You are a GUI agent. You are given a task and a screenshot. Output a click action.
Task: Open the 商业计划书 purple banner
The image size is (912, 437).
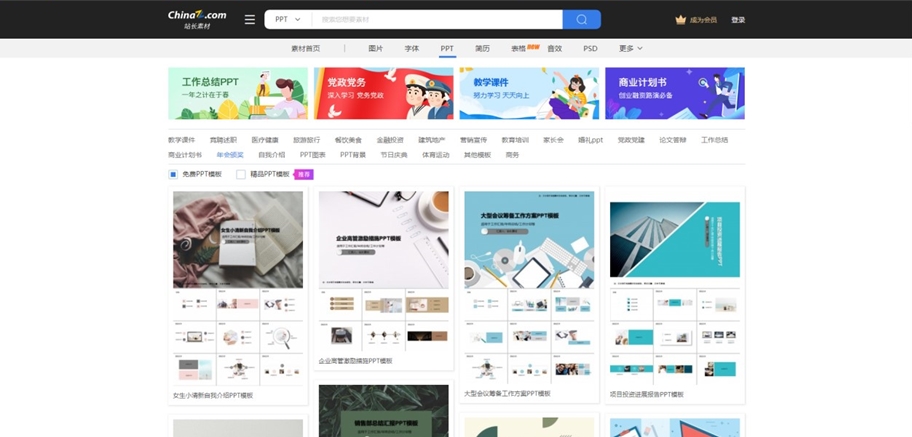pos(674,93)
